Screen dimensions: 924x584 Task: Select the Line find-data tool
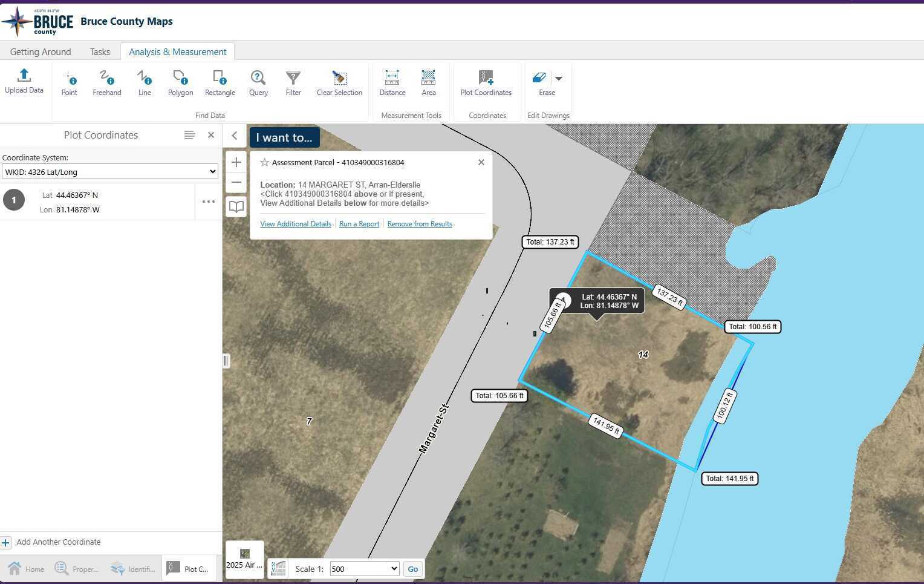[x=145, y=83]
